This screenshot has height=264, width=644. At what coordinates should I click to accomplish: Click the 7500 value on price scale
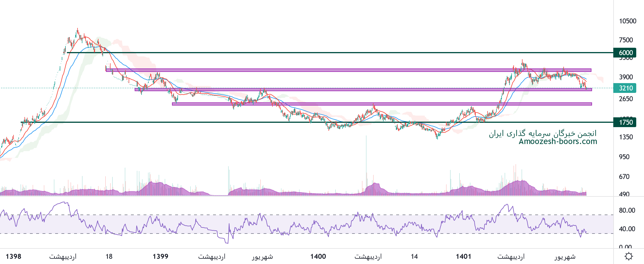626,40
